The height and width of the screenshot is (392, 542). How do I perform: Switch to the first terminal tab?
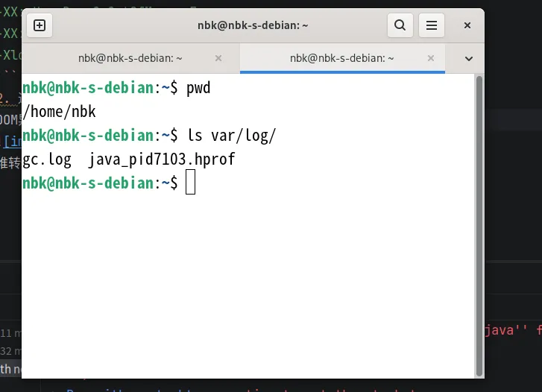(x=130, y=57)
